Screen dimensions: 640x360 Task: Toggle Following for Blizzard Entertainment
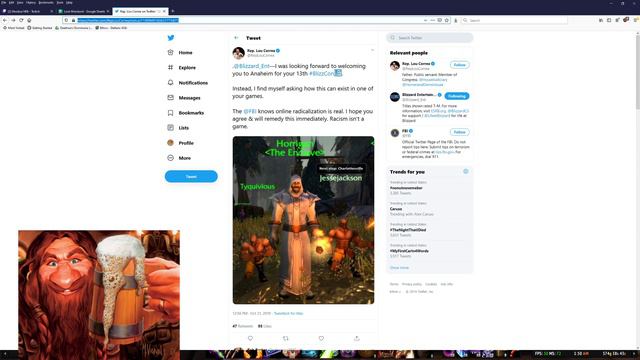tap(457, 96)
